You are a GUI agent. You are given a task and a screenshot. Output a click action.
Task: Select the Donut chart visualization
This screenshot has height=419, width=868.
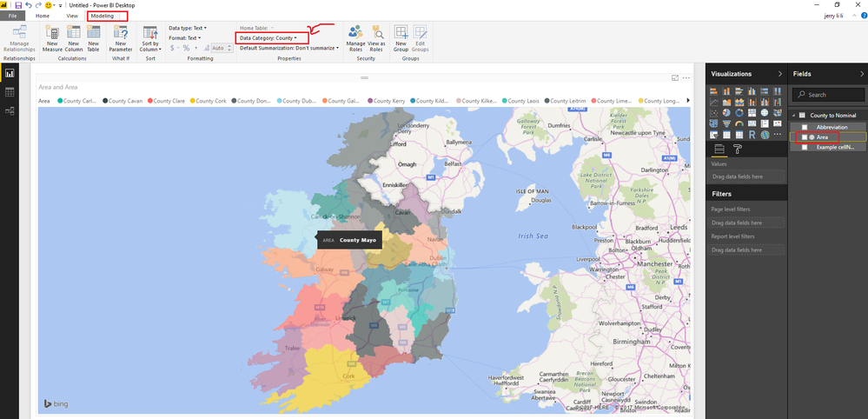pyautogui.click(x=739, y=113)
